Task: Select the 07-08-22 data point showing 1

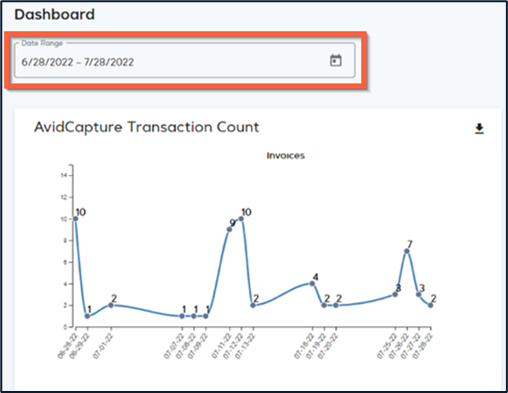Action: [x=194, y=316]
